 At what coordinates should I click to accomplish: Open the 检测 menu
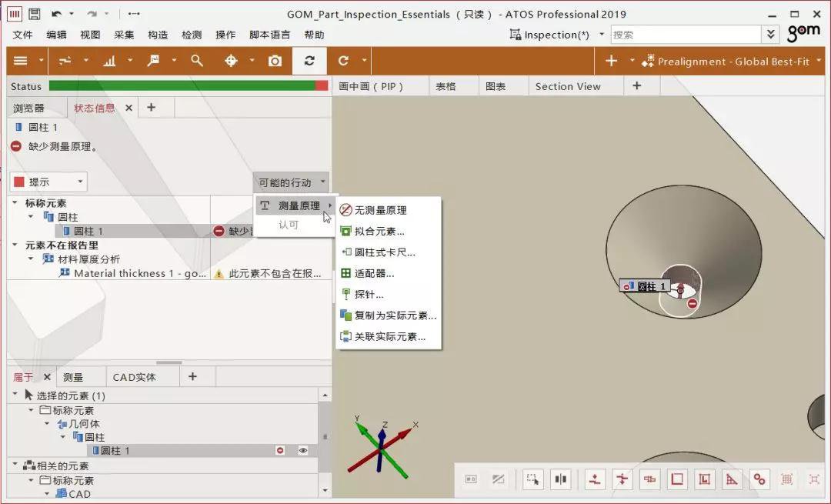tap(192, 35)
